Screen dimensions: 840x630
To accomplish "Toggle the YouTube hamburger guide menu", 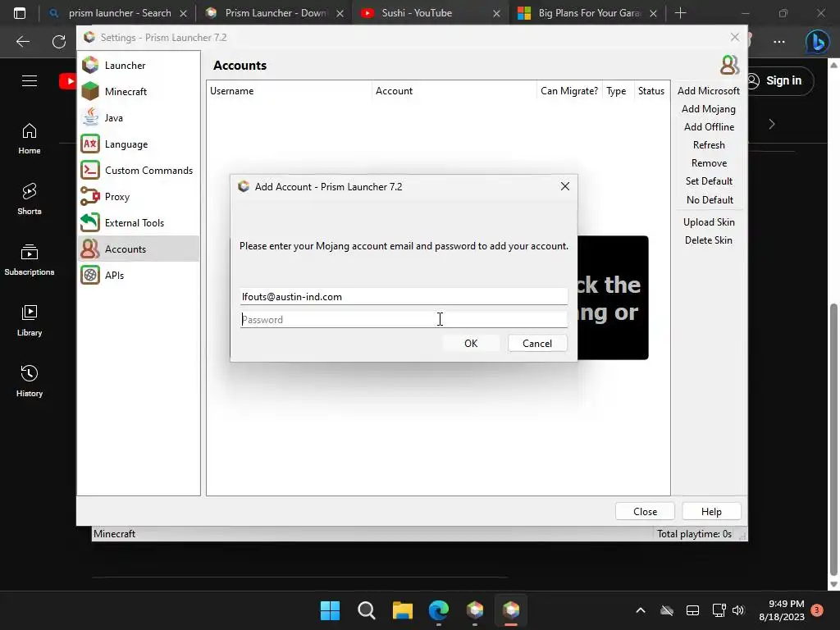I will pos(30,81).
